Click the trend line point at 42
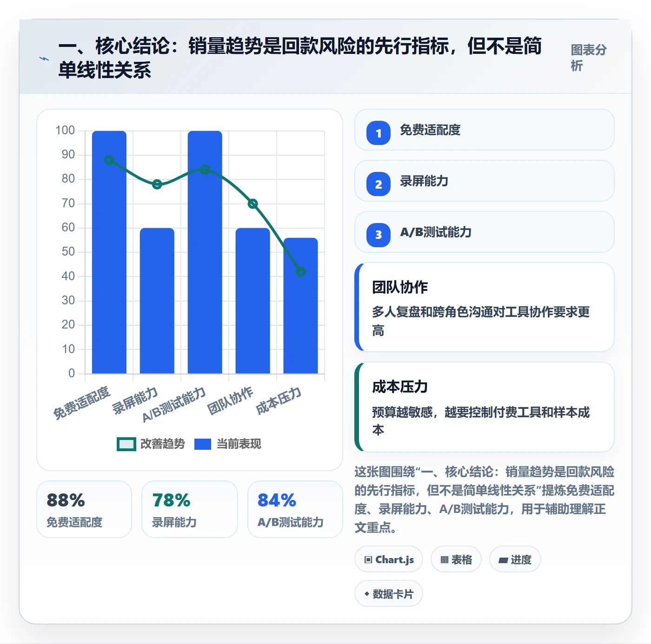This screenshot has height=644, width=651. pos(301,272)
